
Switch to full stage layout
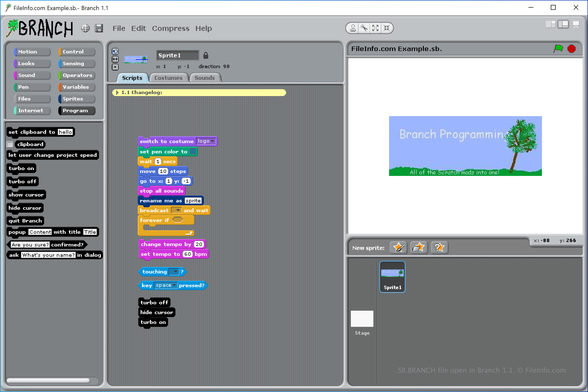[x=563, y=24]
